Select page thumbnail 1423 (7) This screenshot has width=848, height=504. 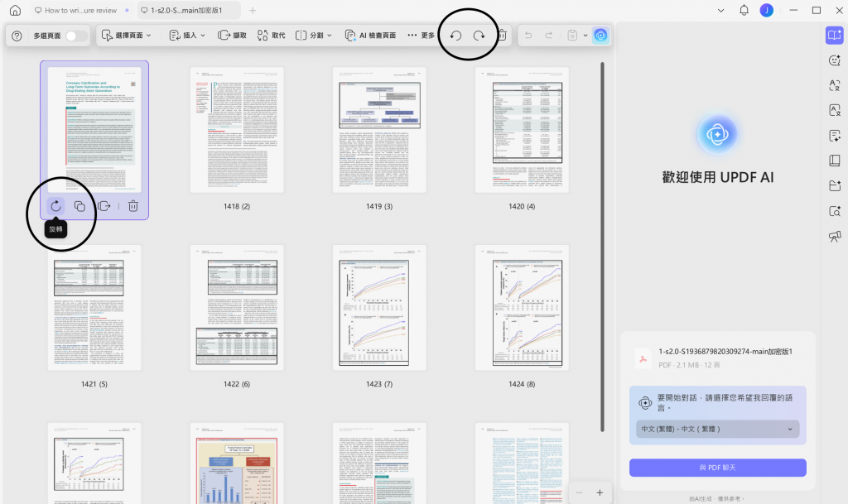pos(379,308)
